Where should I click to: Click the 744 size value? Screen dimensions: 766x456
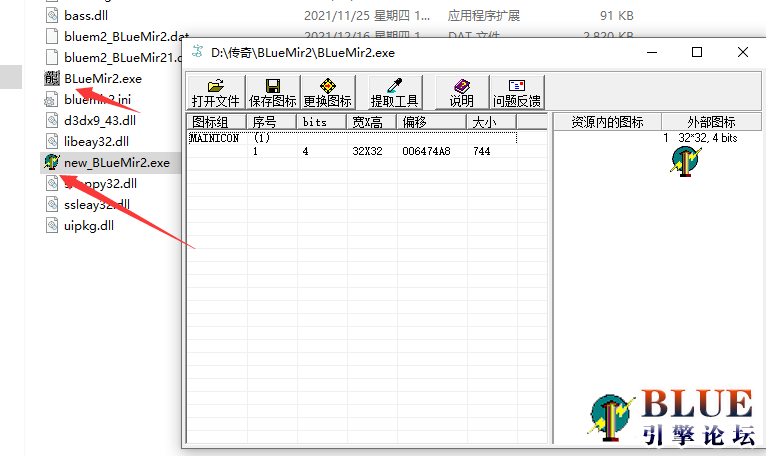(x=482, y=152)
